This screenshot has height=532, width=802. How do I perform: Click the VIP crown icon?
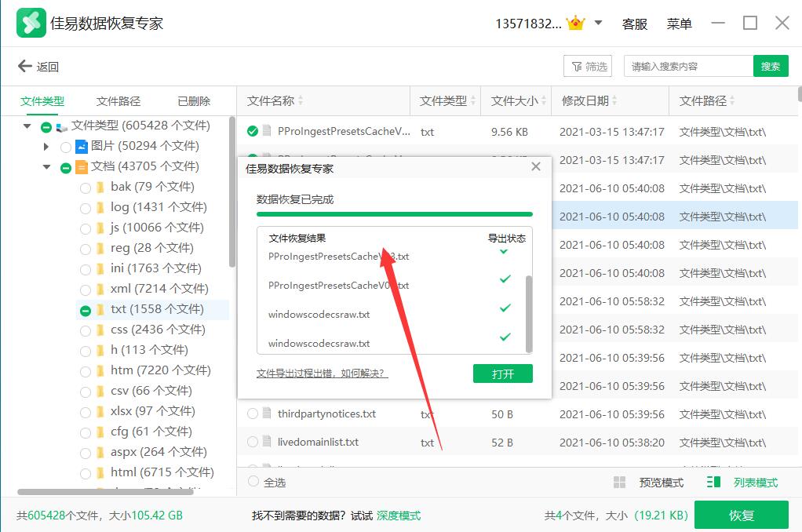coord(576,23)
